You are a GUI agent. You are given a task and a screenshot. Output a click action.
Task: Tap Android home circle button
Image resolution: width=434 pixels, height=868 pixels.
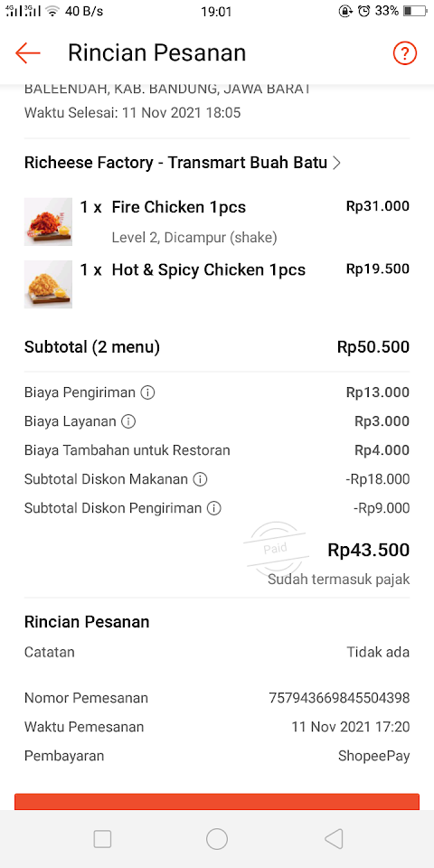217,839
